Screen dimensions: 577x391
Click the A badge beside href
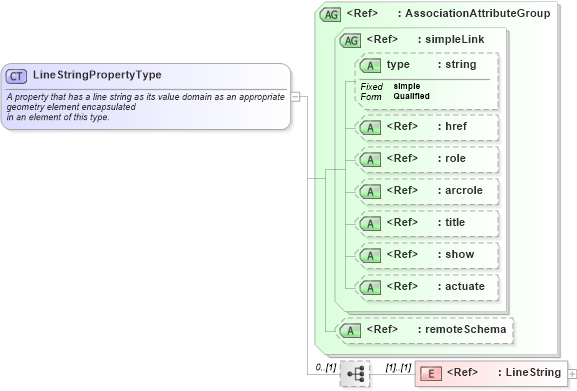(x=370, y=128)
